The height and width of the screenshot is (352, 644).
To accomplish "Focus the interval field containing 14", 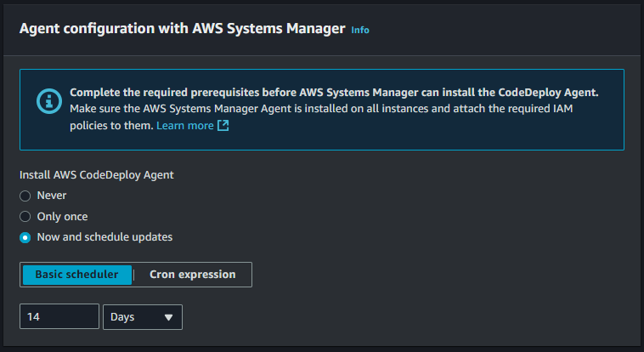I will (x=59, y=316).
